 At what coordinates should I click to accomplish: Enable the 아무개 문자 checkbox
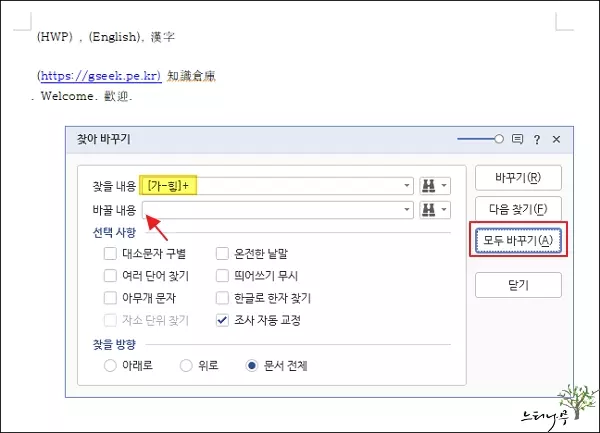tap(110, 298)
